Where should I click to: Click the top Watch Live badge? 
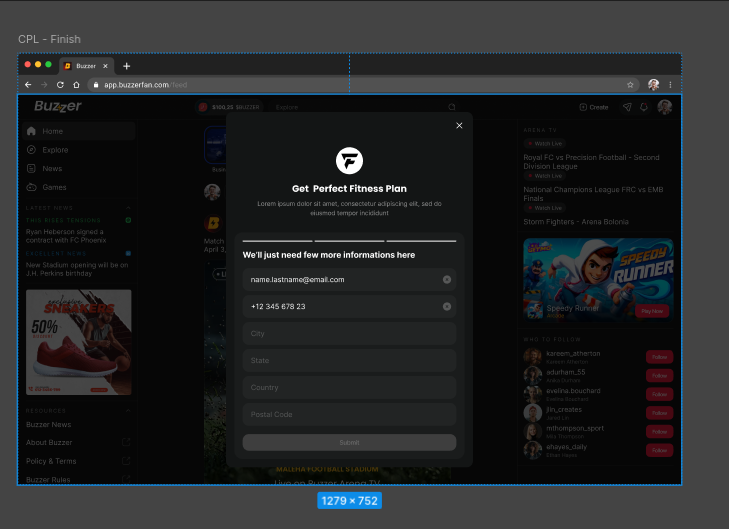544,144
